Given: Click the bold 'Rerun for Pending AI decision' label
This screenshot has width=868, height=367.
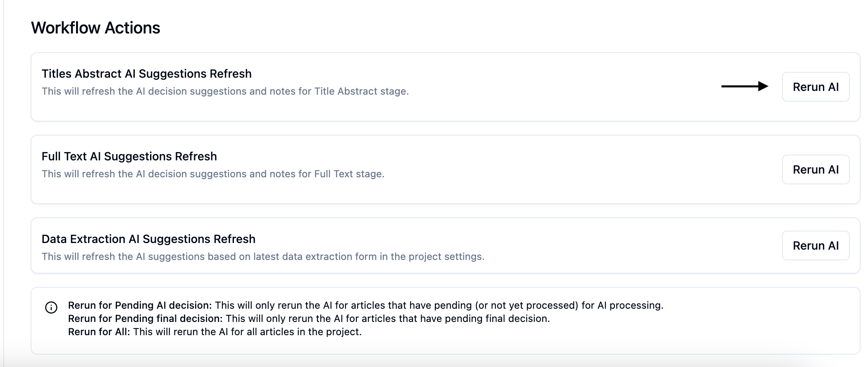Looking at the screenshot, I should 140,305.
